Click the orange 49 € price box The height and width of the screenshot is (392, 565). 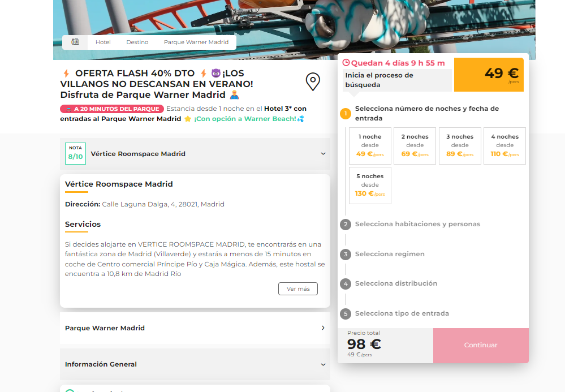pos(489,75)
